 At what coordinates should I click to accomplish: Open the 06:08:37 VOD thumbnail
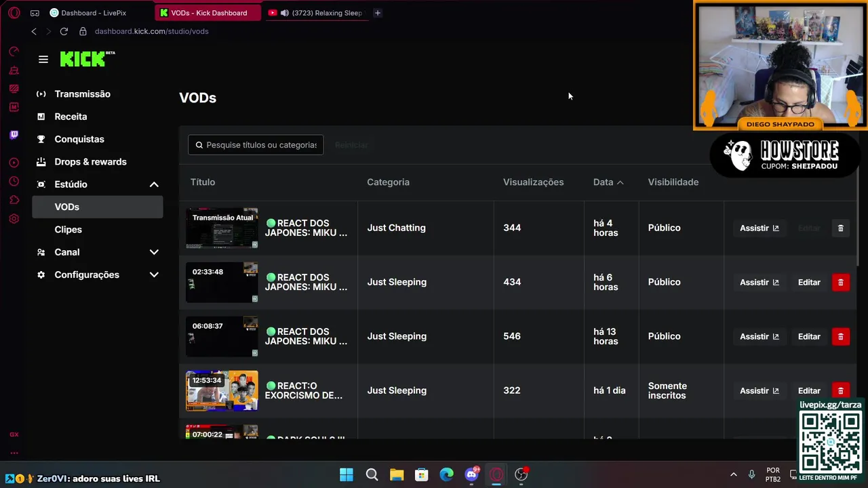[x=222, y=336]
